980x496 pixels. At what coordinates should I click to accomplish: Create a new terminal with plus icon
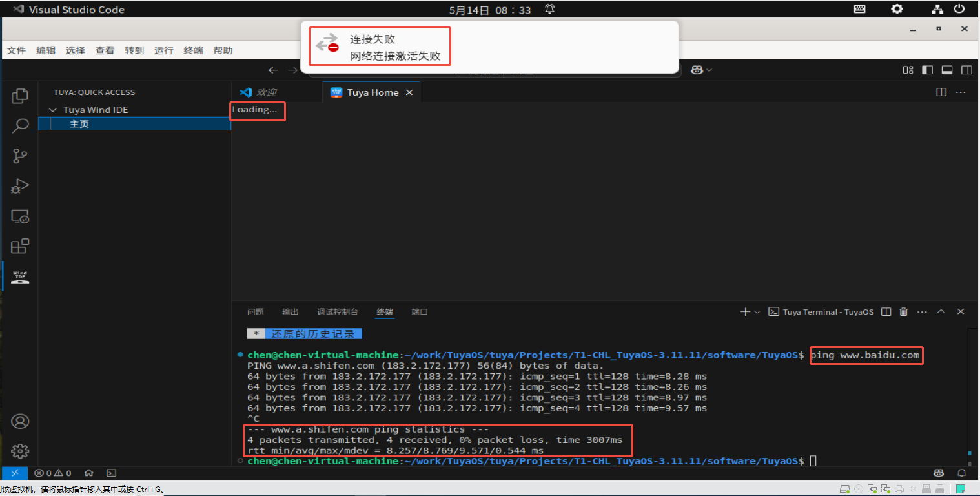(x=745, y=312)
